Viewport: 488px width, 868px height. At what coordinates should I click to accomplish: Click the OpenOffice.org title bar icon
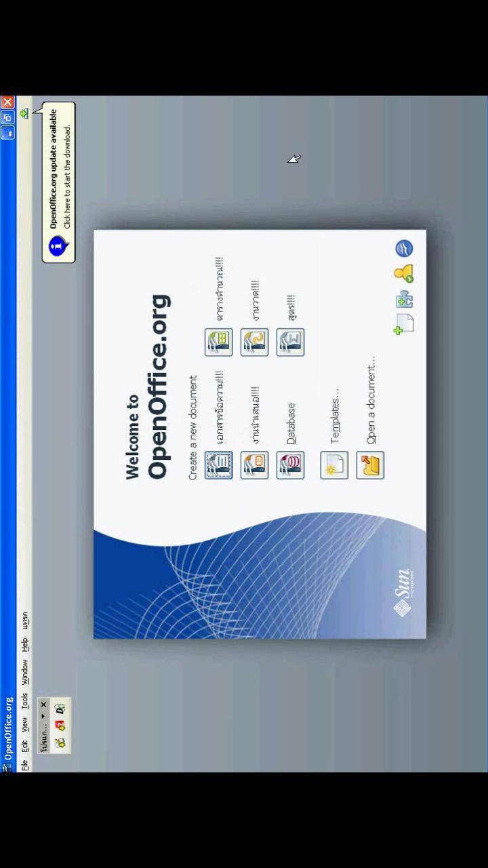(7, 766)
